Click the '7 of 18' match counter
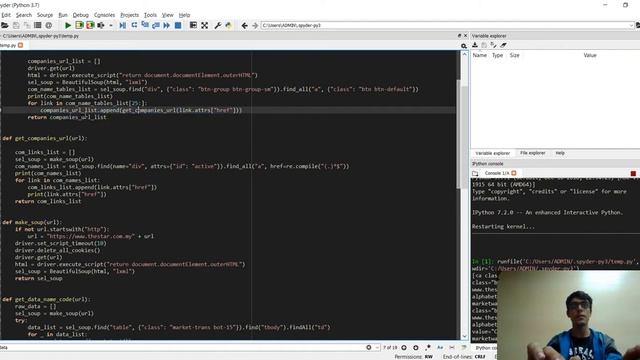The height and width of the screenshot is (360, 640). point(390,347)
